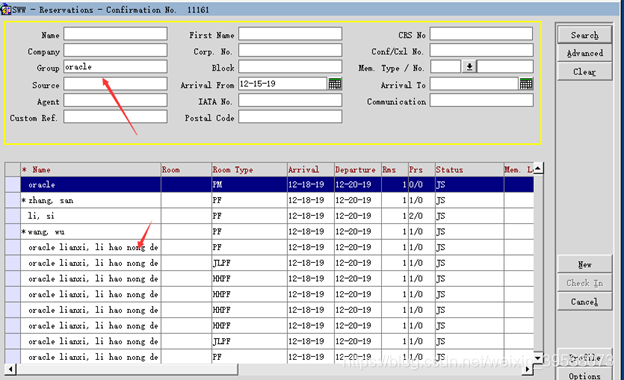Focus the Agent input field
624x380 pixels.
[x=115, y=100]
